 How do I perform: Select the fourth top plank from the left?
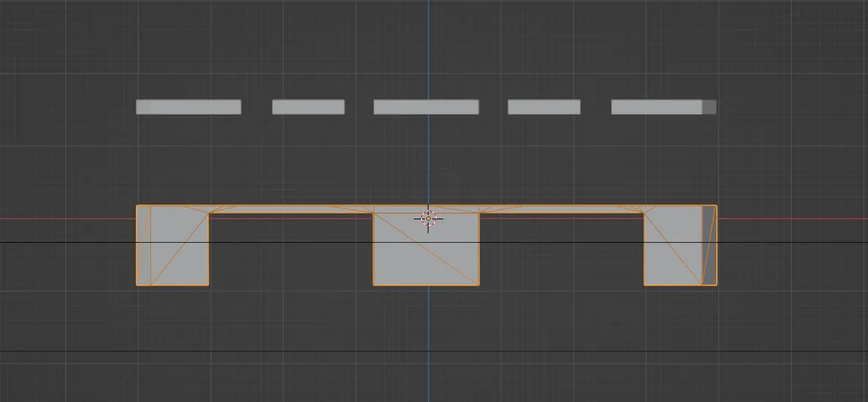[x=544, y=107]
